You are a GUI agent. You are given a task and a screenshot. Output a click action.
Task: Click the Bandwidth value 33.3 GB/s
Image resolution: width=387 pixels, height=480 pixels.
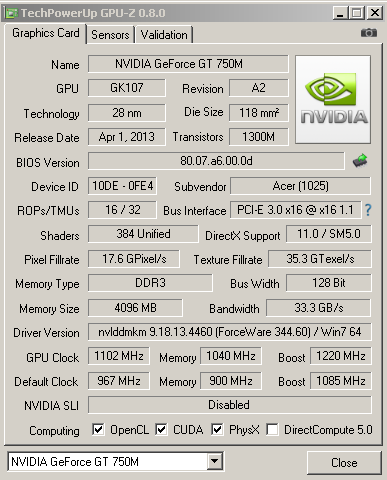318,307
